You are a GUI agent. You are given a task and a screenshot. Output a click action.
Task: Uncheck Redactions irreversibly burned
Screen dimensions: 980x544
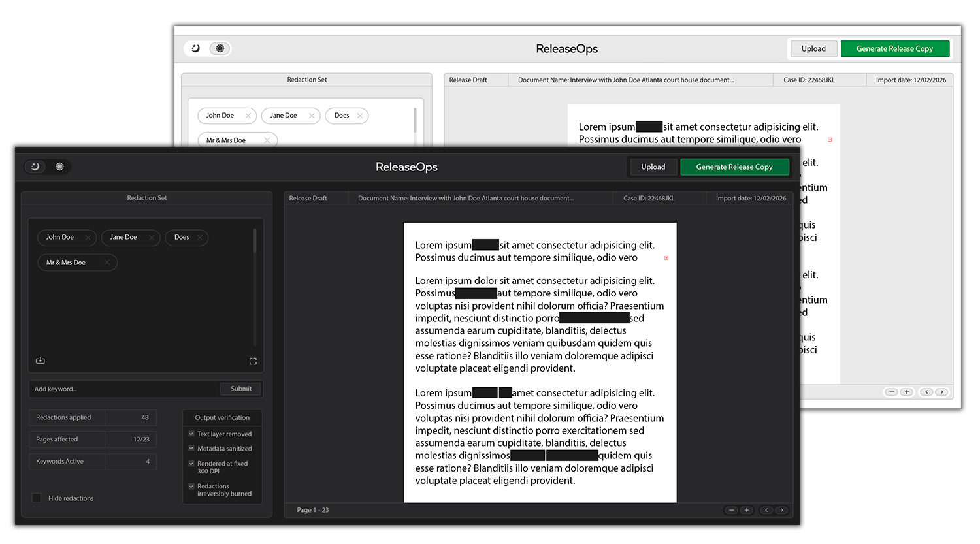coord(191,486)
